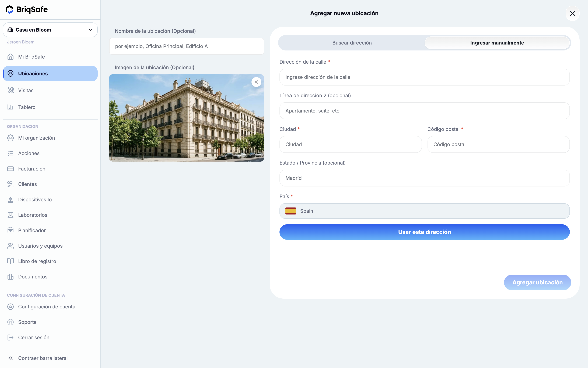588x368 pixels.
Task: Switch to Buscar dirección tab
Action: coord(352,43)
